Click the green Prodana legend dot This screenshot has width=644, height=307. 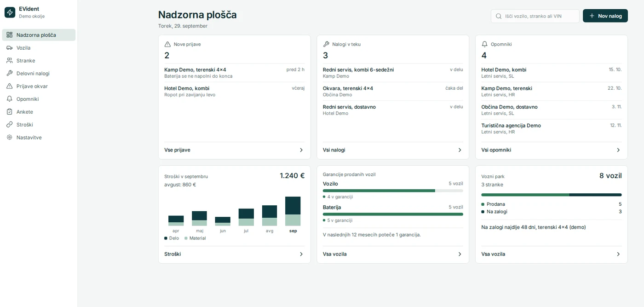[483, 204]
